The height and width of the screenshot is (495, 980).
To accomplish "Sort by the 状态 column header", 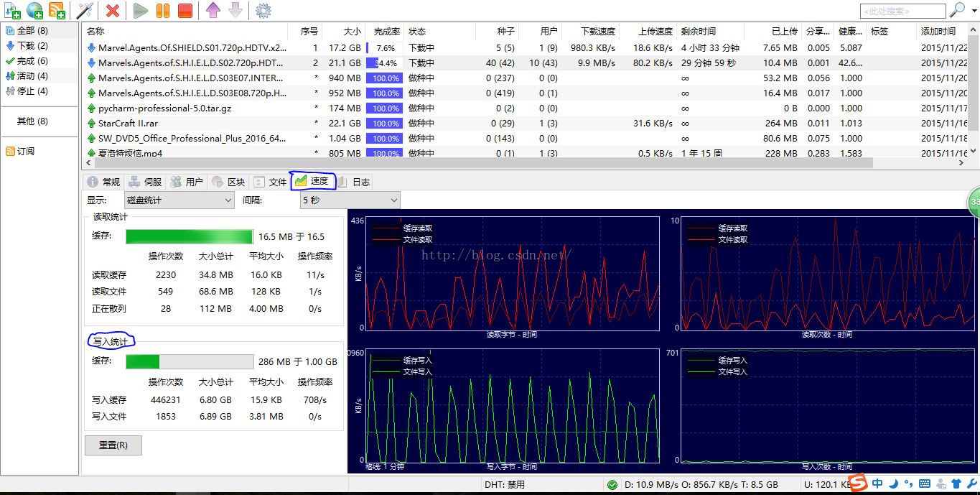I will pos(439,32).
